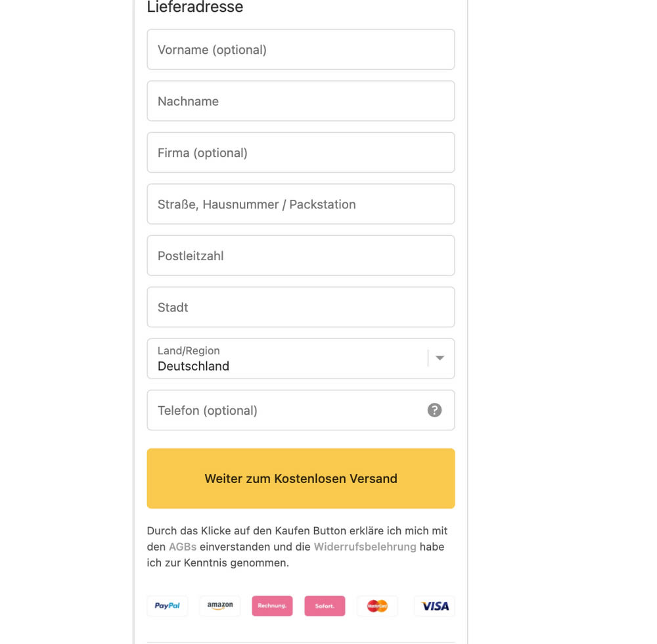Click the Telefon help question mark icon

[434, 410]
